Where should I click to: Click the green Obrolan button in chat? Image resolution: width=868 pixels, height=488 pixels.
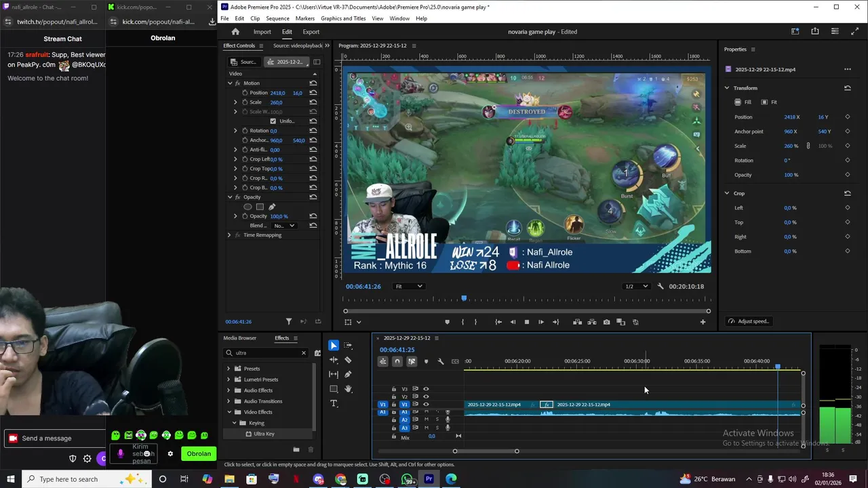tap(199, 453)
